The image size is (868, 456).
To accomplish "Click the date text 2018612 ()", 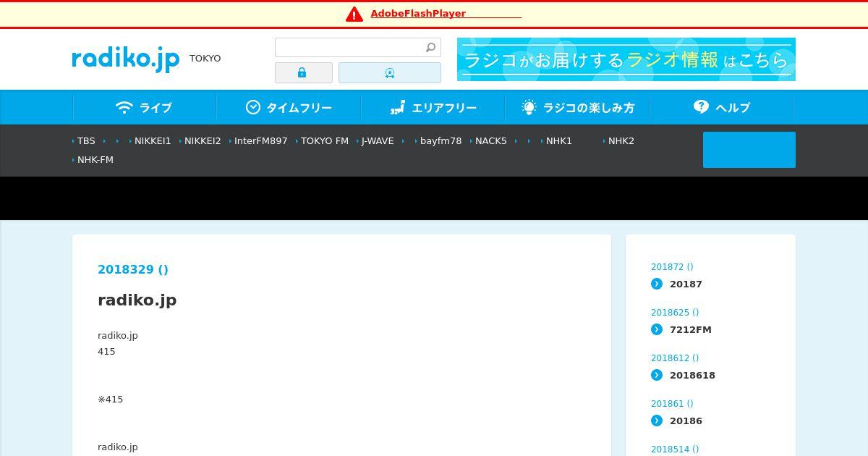I will point(675,358).
